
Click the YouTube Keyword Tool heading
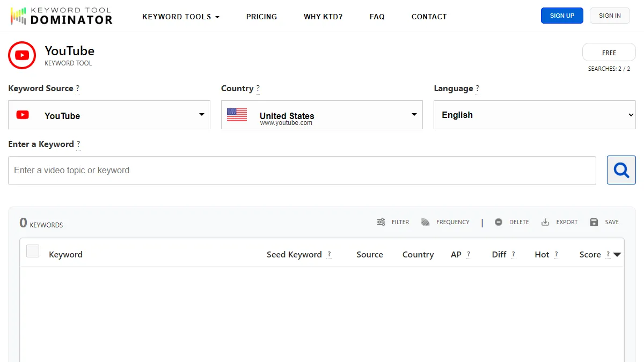[69, 55]
